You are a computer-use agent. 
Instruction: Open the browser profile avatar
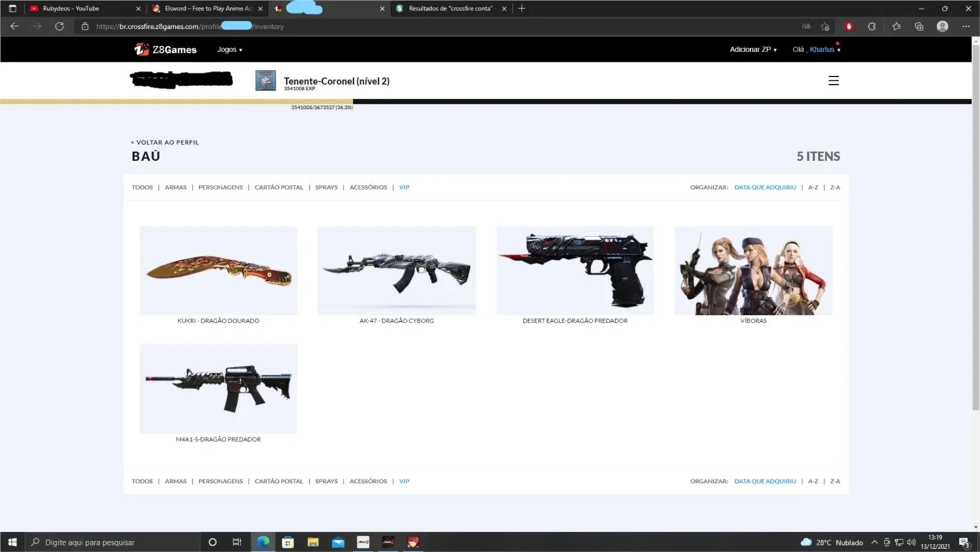tap(942, 26)
